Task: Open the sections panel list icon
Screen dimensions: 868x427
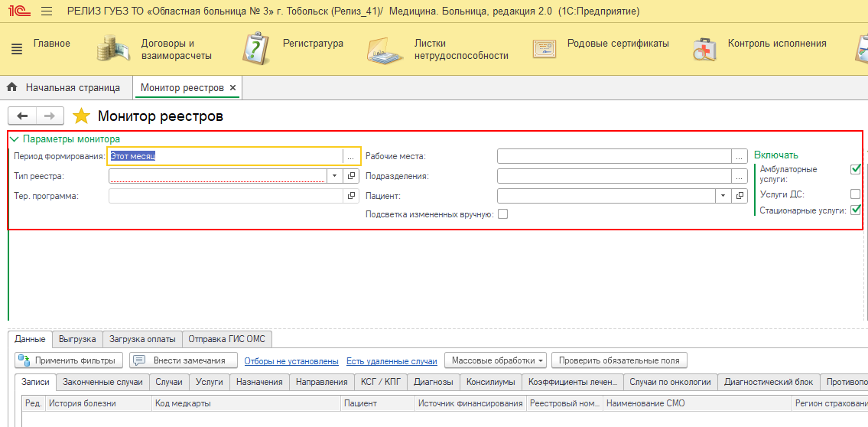Action: point(17,50)
